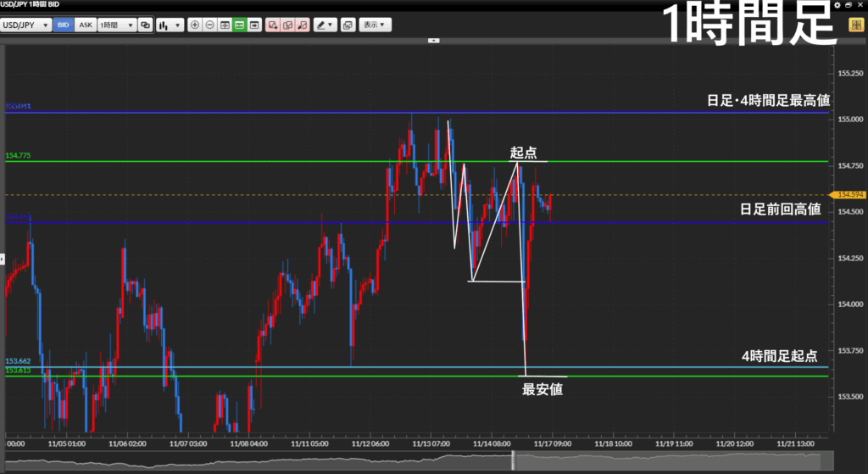This screenshot has width=868, height=474.
Task: Open the USD/JPY currency pair dropdown
Action: coord(25,25)
